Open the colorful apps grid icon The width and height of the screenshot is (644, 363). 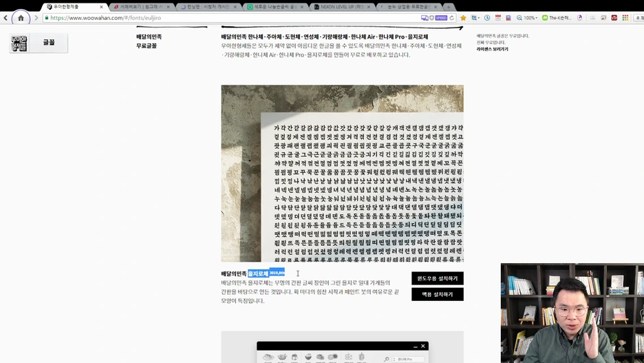coord(625,18)
